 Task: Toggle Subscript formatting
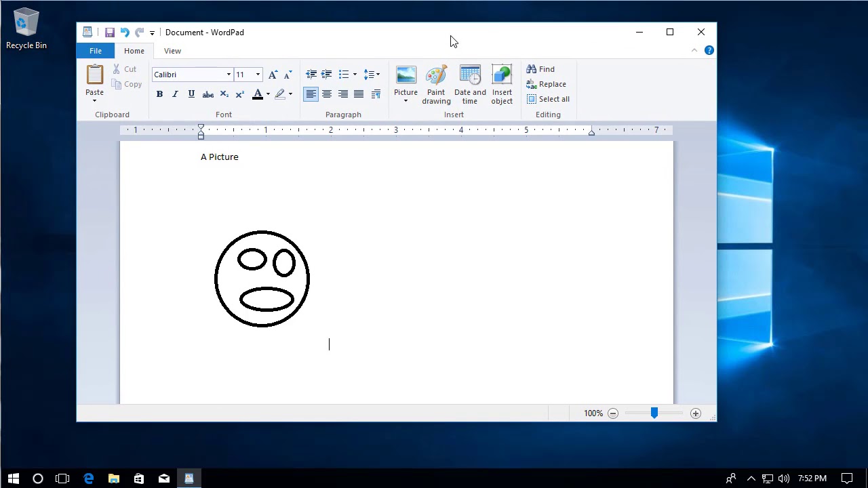pyautogui.click(x=224, y=94)
